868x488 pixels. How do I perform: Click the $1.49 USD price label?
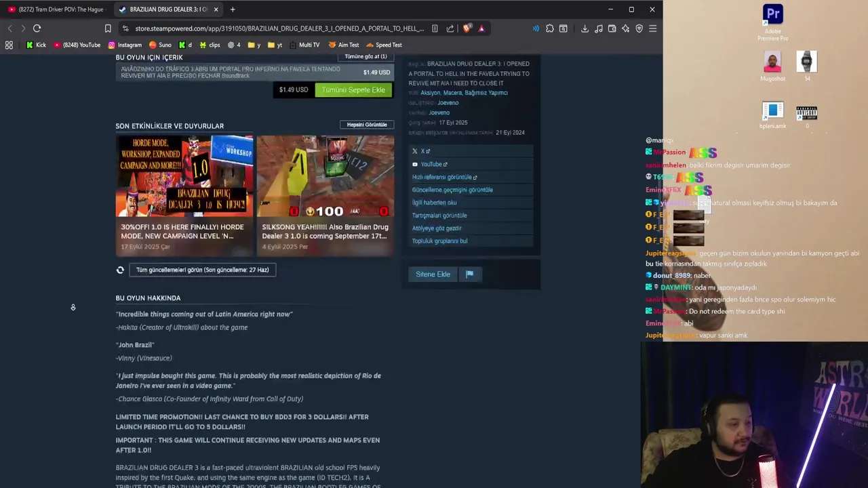[x=294, y=89]
